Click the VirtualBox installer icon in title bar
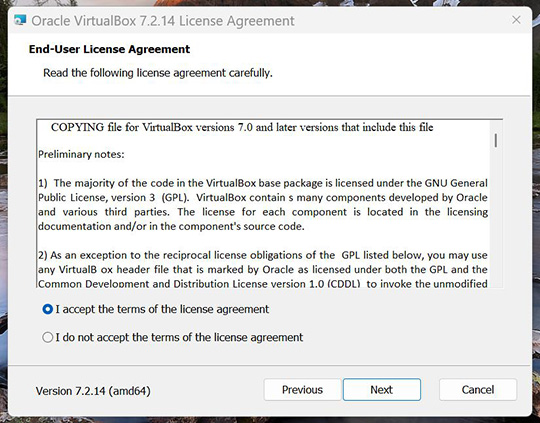 pos(20,20)
